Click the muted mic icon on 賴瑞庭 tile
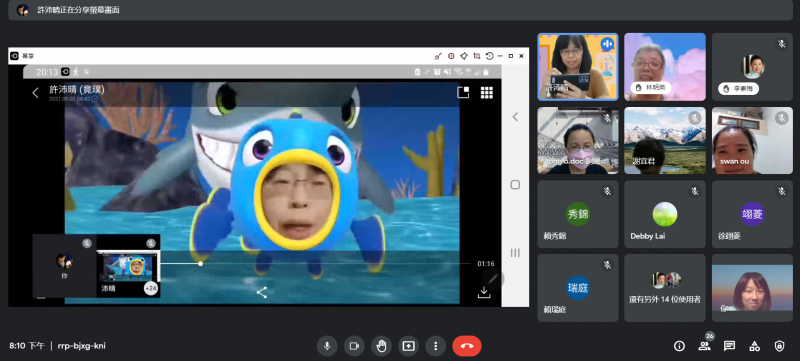Screen dimensions: 800x361 [607, 265]
